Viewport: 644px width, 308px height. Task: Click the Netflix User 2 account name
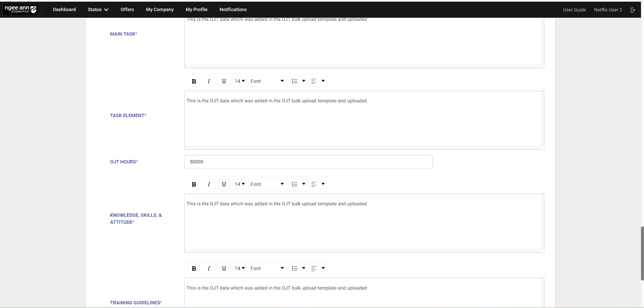[607, 10]
